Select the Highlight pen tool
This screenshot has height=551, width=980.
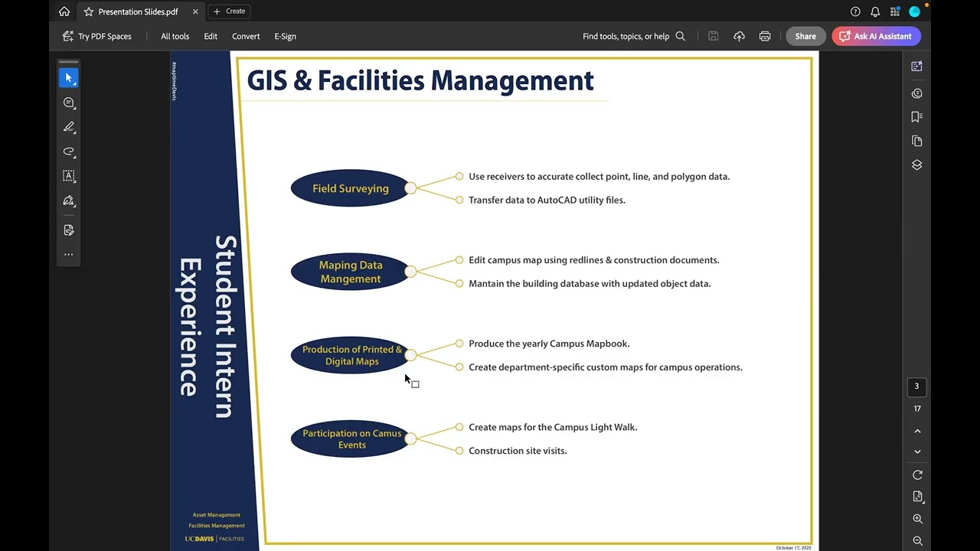coord(68,127)
